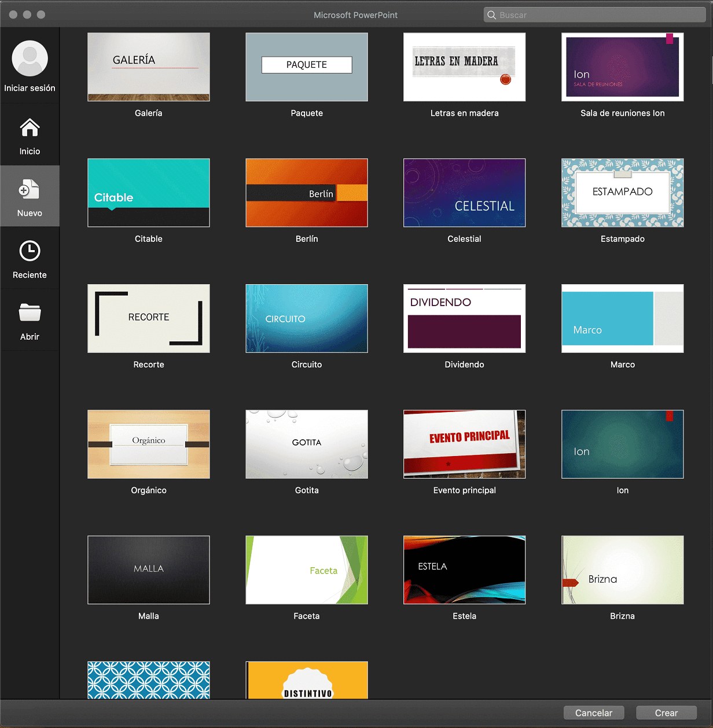Click the Celestial caption text
The image size is (713, 728).
pyautogui.click(x=465, y=238)
